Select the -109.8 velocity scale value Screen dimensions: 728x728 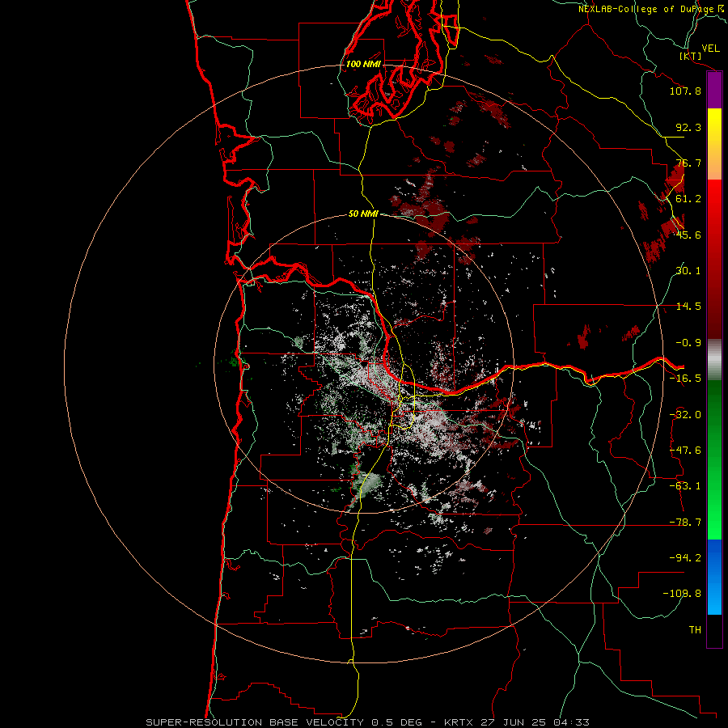tap(682, 594)
